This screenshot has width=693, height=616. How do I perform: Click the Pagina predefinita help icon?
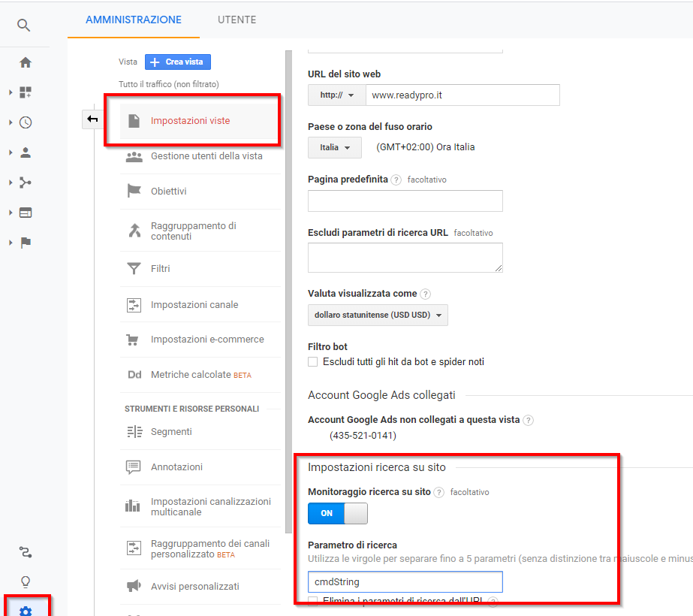396,180
